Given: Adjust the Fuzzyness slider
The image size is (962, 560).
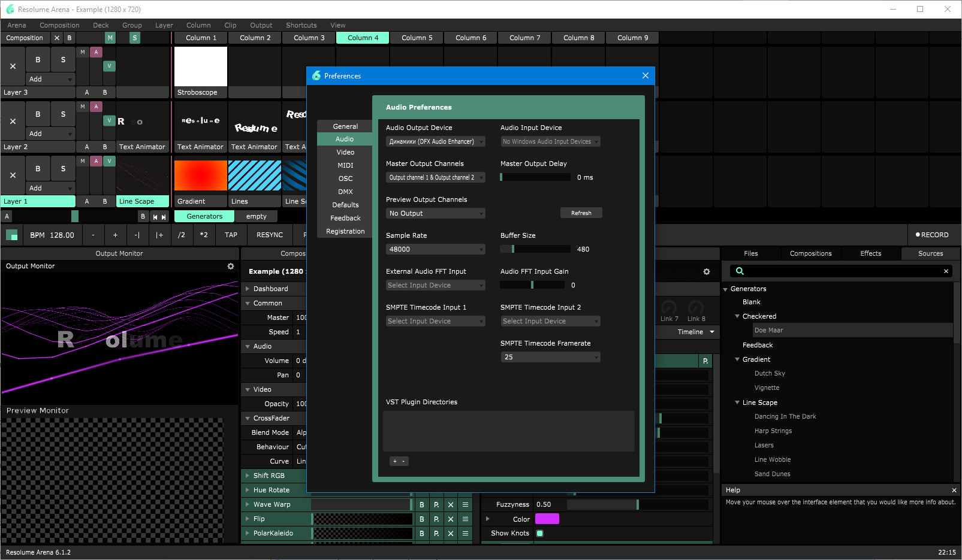Looking at the screenshot, I should pos(638,505).
